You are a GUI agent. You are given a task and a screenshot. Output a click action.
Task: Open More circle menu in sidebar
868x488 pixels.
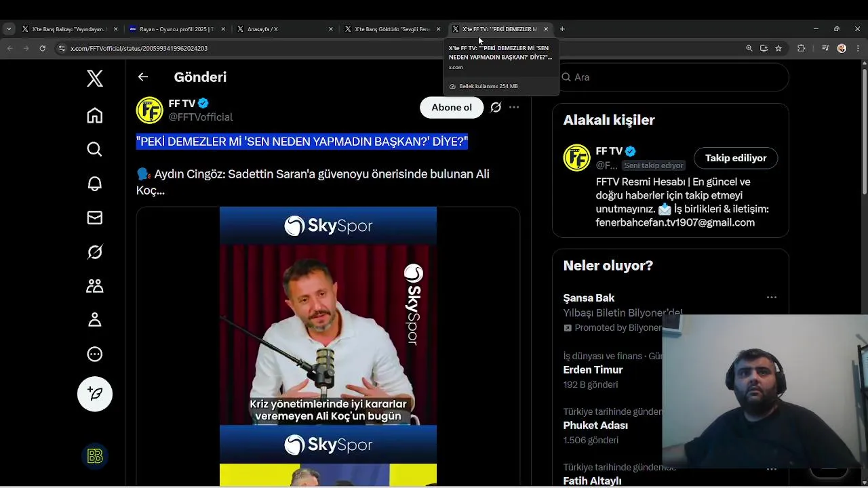95,354
